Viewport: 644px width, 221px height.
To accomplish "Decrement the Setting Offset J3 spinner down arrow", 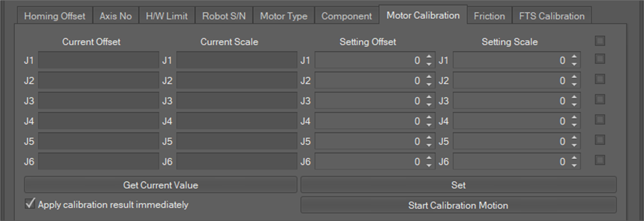I will pyautogui.click(x=429, y=105).
